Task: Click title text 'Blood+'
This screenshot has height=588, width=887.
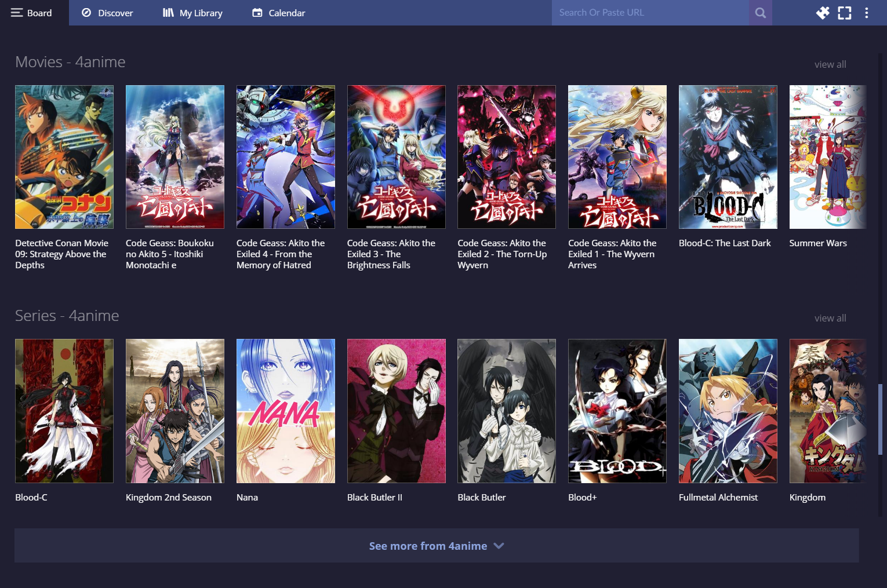Action: pos(583,498)
